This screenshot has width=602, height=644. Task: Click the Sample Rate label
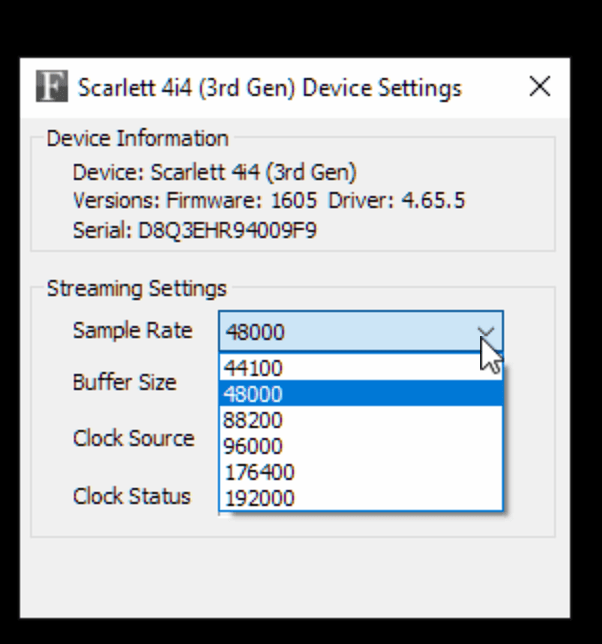[x=132, y=331]
